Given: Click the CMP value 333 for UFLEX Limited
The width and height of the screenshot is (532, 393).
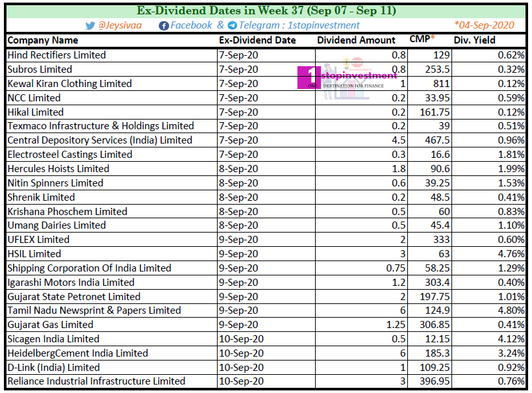Looking at the screenshot, I should 442,240.
